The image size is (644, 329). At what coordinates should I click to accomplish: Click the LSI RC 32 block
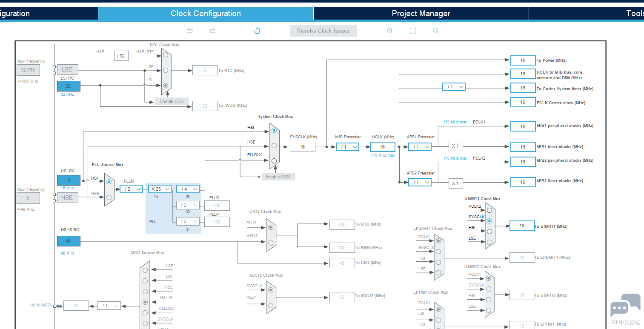69,86
